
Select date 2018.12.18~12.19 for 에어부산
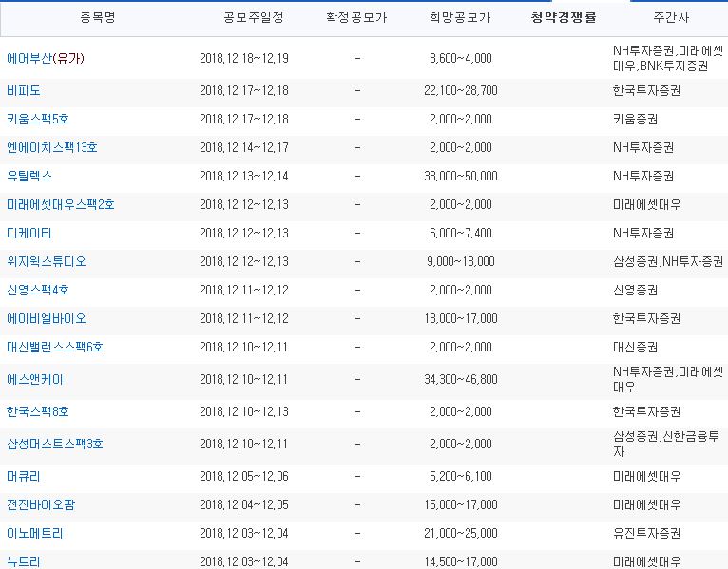coord(244,59)
